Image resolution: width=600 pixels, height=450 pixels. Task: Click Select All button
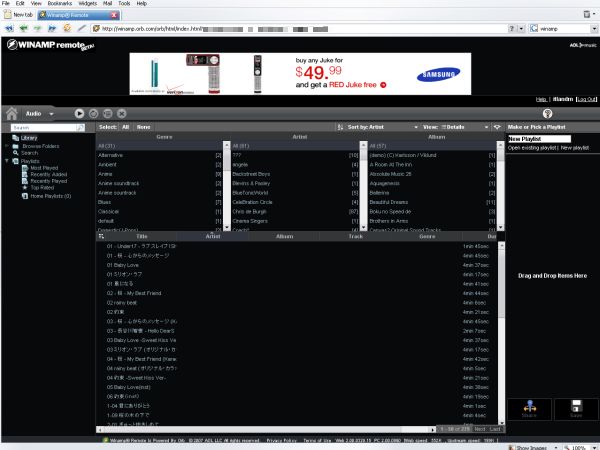126,127
